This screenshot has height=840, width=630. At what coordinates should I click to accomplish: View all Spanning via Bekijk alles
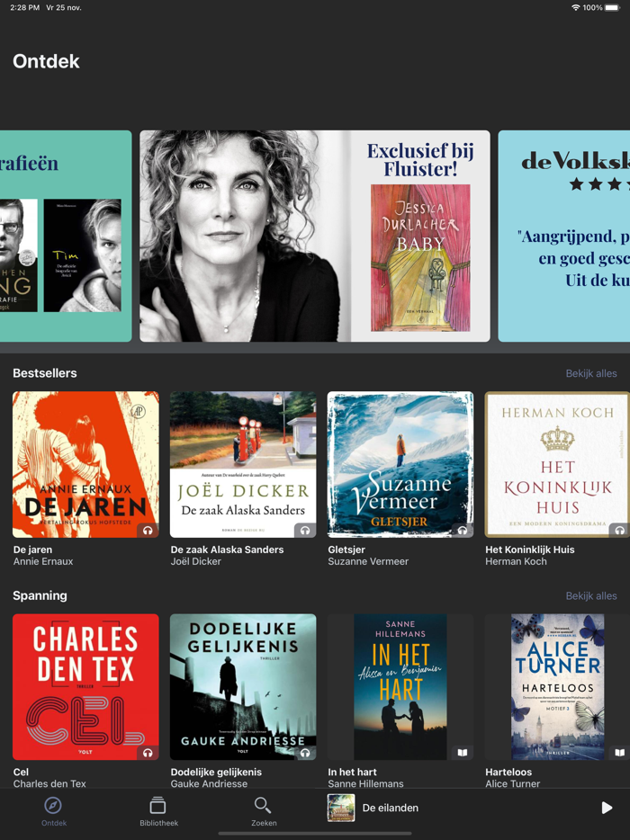(591, 595)
